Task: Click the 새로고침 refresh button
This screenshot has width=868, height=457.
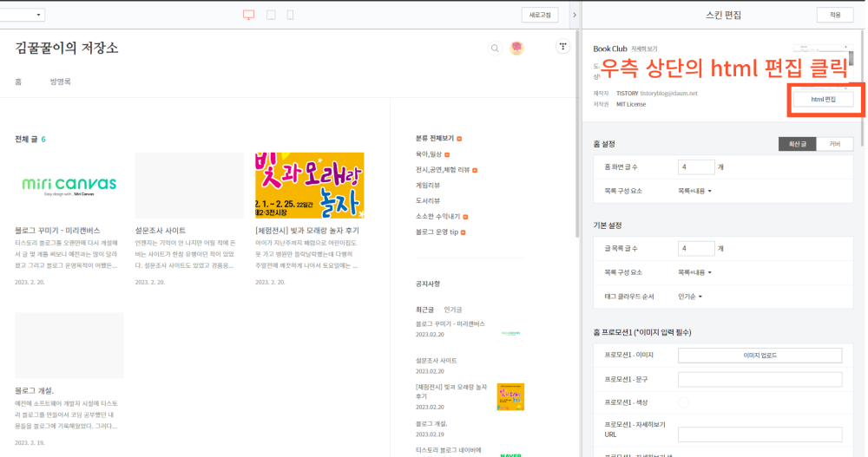Action: click(x=540, y=15)
